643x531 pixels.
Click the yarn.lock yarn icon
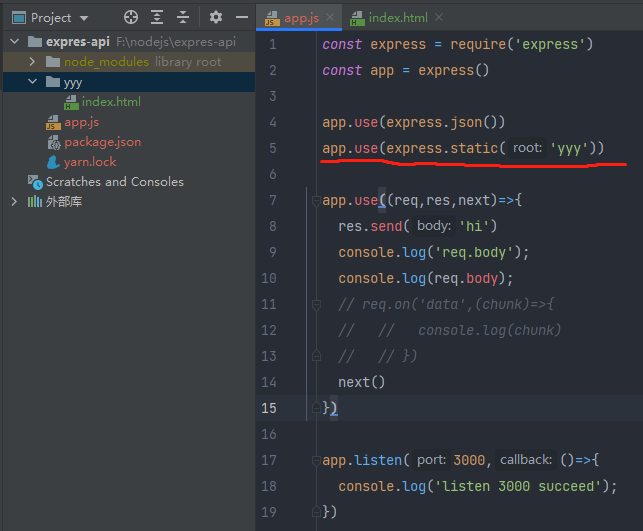(x=53, y=162)
